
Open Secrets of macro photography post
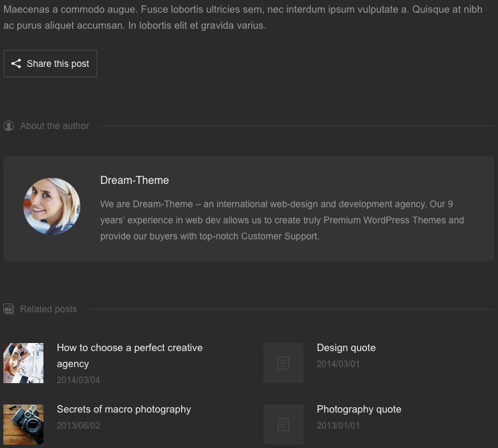point(124,409)
